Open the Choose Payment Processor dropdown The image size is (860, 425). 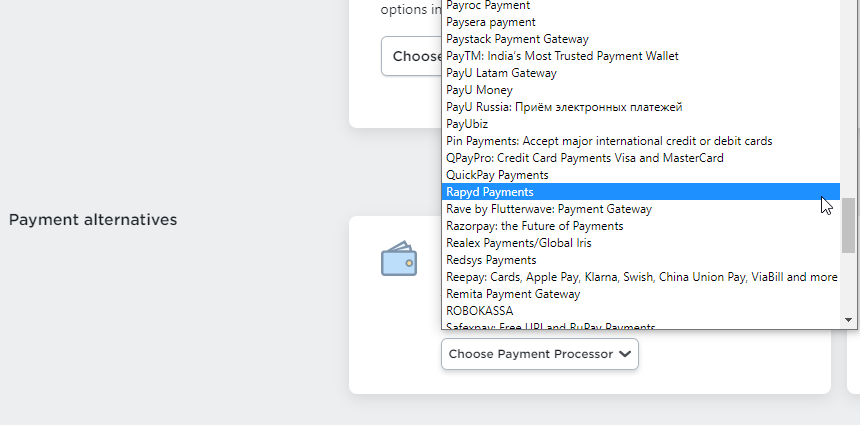[539, 354]
